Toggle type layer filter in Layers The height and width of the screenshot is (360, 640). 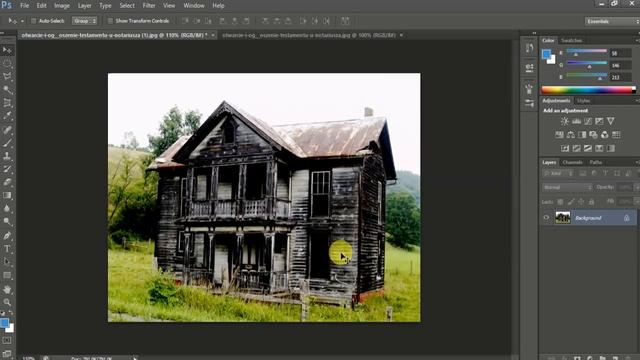pos(605,173)
